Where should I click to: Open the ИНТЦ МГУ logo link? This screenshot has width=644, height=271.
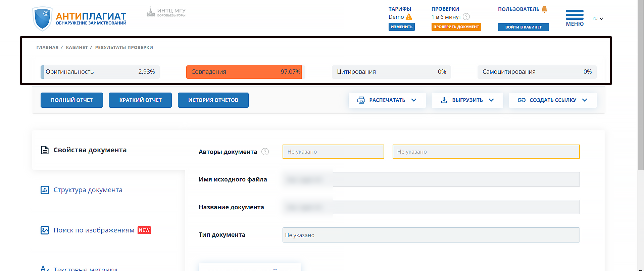point(166,12)
